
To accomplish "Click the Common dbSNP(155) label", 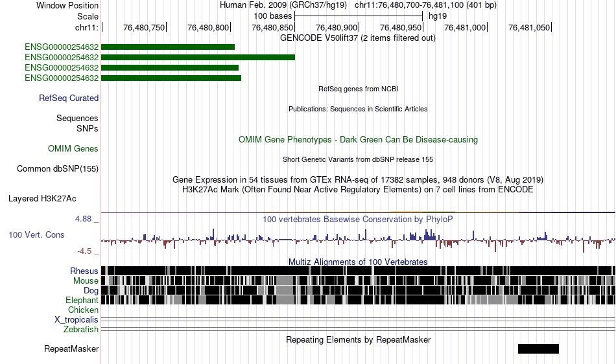I will pyautogui.click(x=57, y=168).
